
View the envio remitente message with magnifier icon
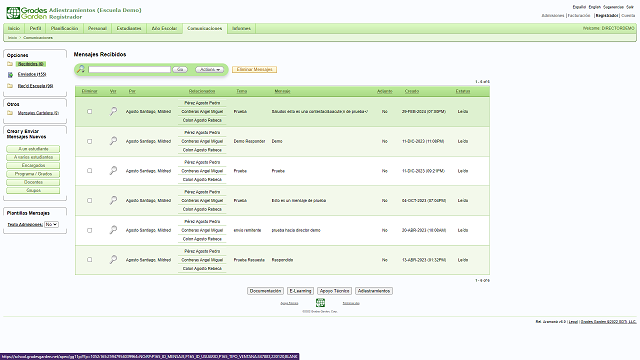tap(113, 230)
